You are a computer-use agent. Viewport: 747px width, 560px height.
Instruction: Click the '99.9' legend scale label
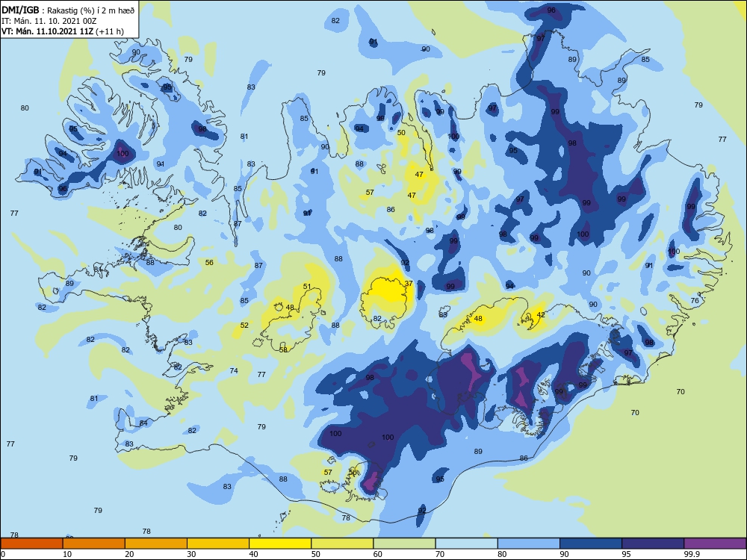coord(692,554)
